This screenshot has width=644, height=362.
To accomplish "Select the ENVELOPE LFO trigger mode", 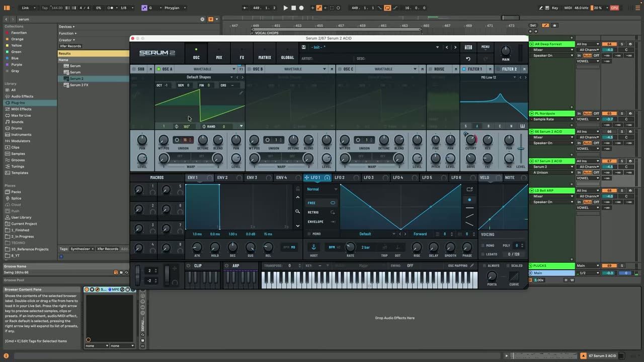I will pos(321,222).
